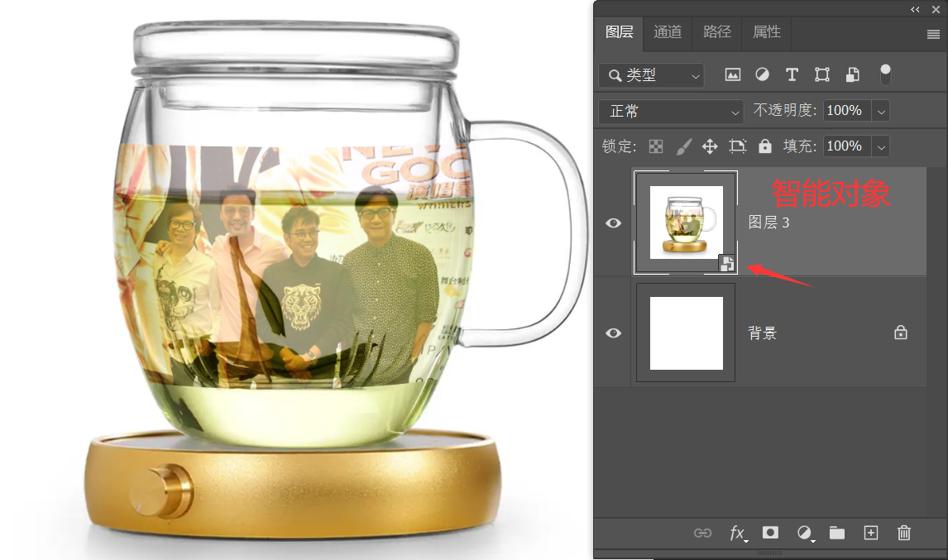Lock image pixels brush icon
Viewport: 948px width, 560px height.
(x=683, y=146)
